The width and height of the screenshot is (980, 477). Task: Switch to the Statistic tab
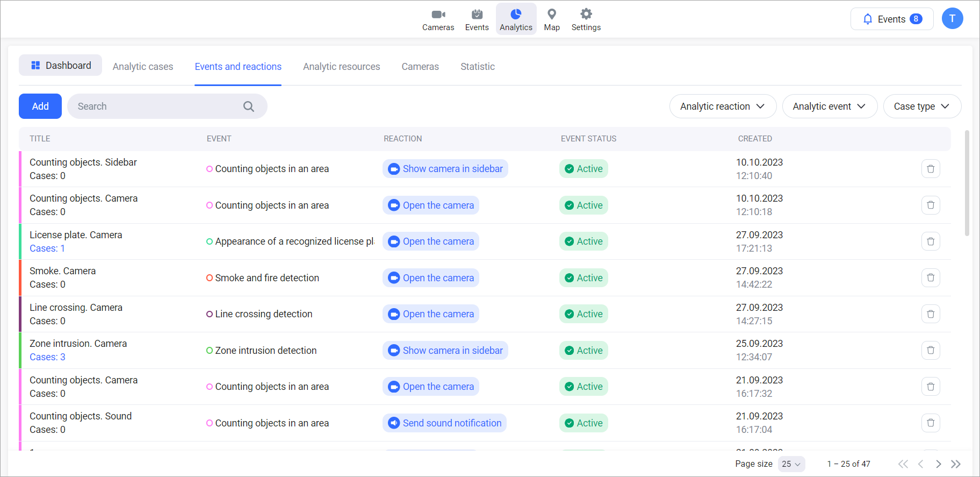(x=477, y=67)
